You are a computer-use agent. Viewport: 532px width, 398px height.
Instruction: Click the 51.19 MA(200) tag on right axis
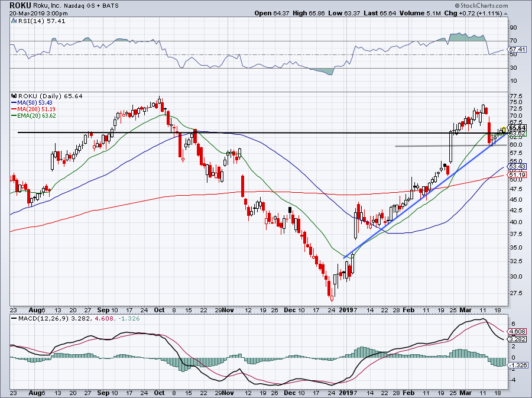click(x=517, y=175)
